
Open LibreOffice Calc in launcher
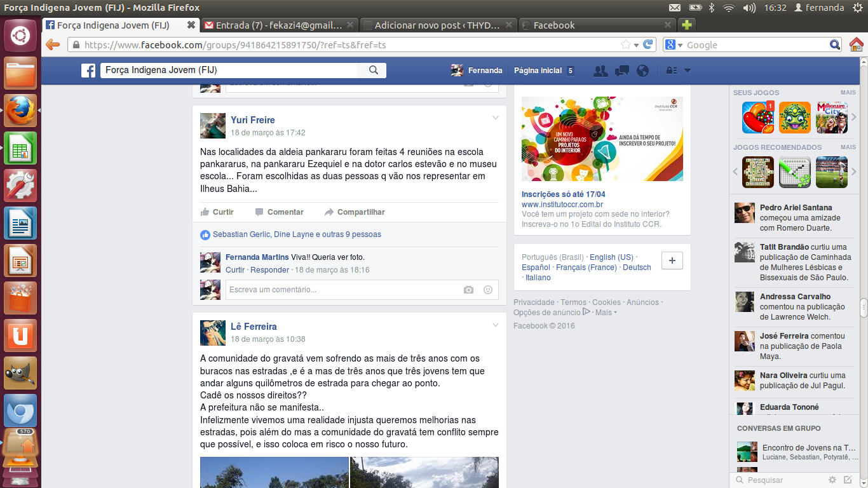point(20,149)
